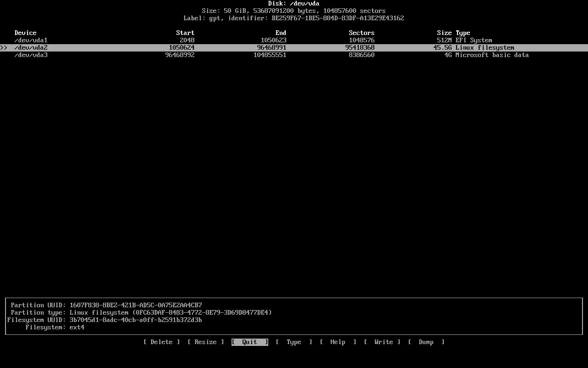Image resolution: width=588 pixels, height=368 pixels.
Task: Select the /dev/vda3 partition row
Action: click(294, 55)
